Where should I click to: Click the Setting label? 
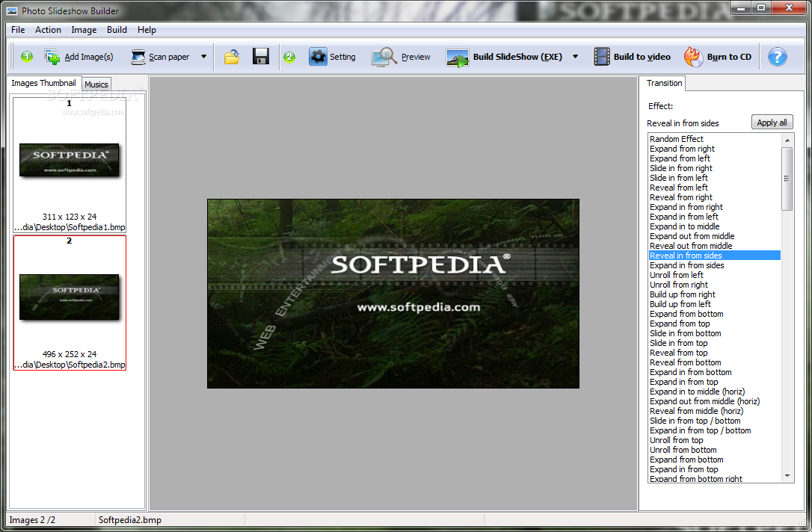(x=342, y=57)
